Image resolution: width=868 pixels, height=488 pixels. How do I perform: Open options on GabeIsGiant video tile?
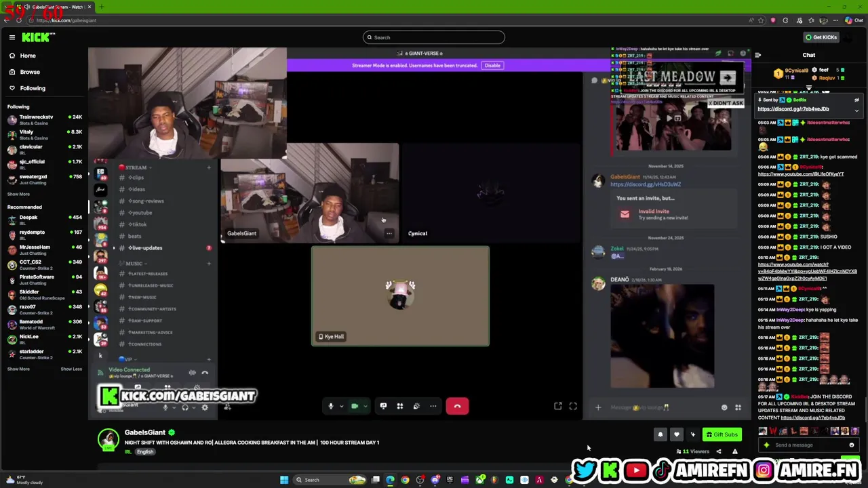[x=389, y=233]
